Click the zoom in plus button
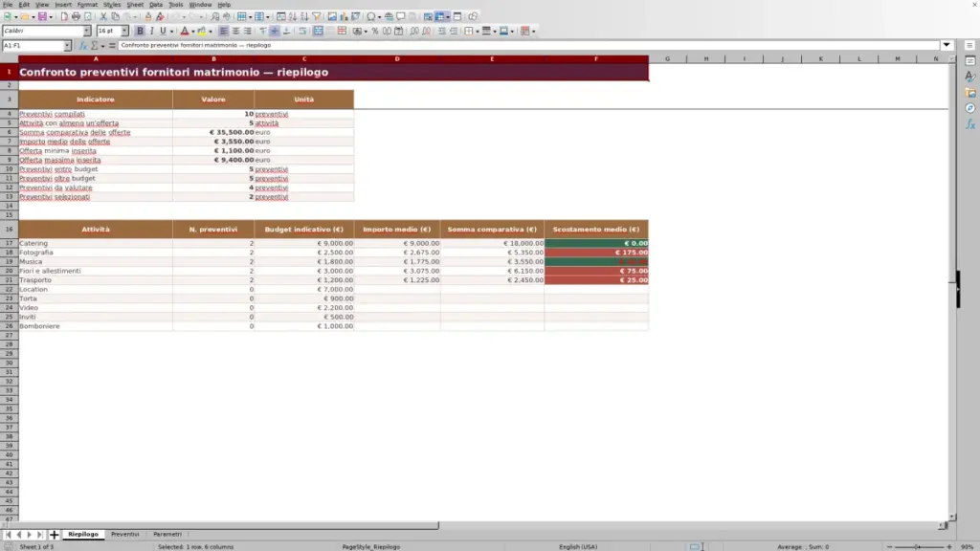The width and height of the screenshot is (980, 551). point(949,547)
